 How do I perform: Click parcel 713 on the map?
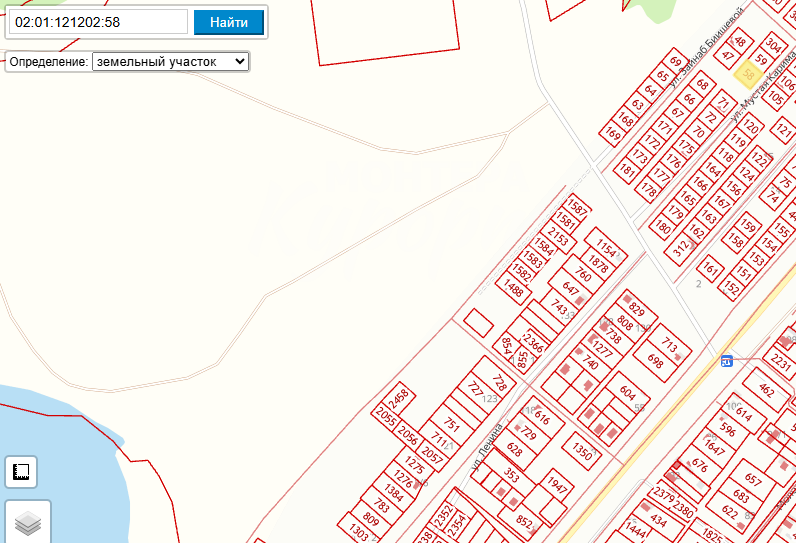pos(670,345)
